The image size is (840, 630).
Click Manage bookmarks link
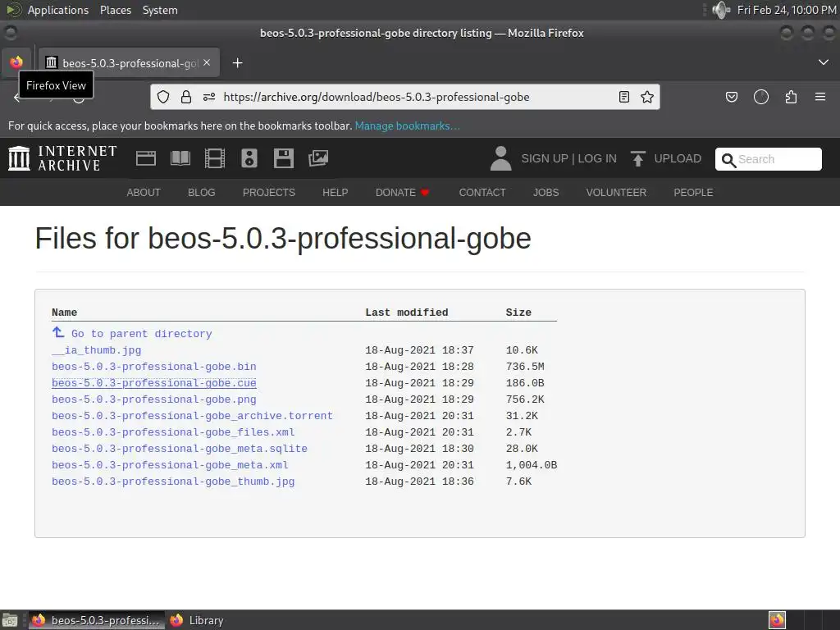click(407, 126)
